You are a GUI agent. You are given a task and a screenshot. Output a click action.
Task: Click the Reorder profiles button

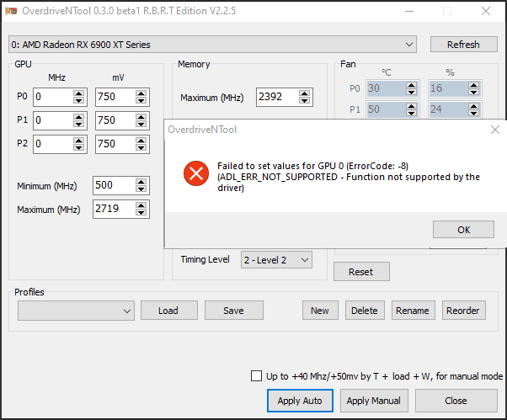[x=463, y=311]
